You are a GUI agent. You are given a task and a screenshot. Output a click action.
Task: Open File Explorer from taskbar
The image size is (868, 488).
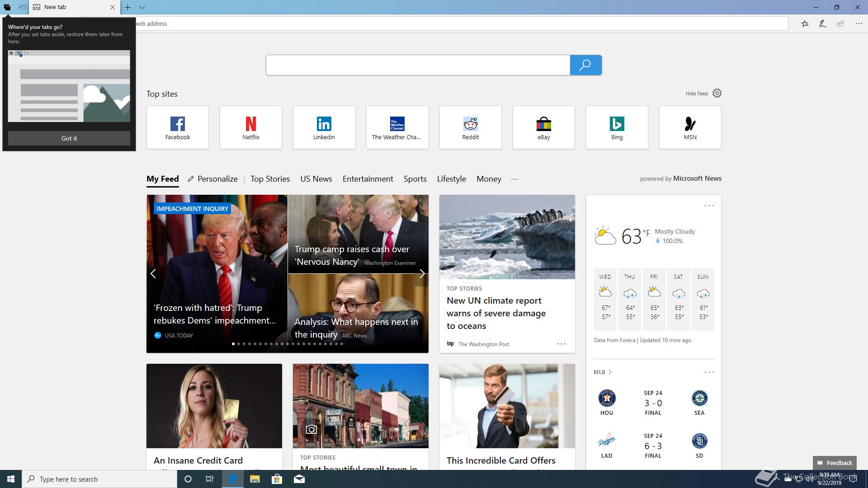[255, 479]
